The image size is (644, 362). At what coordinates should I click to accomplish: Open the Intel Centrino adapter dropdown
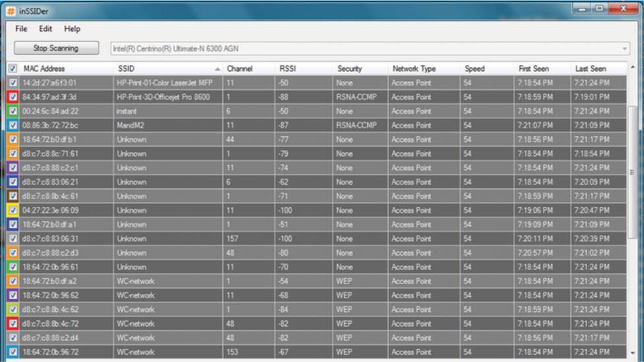click(624, 48)
